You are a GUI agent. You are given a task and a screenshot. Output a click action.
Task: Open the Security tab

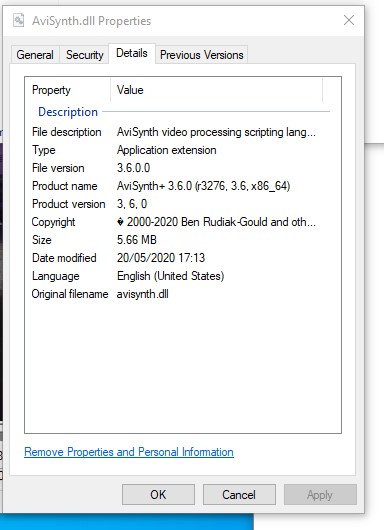(x=85, y=55)
